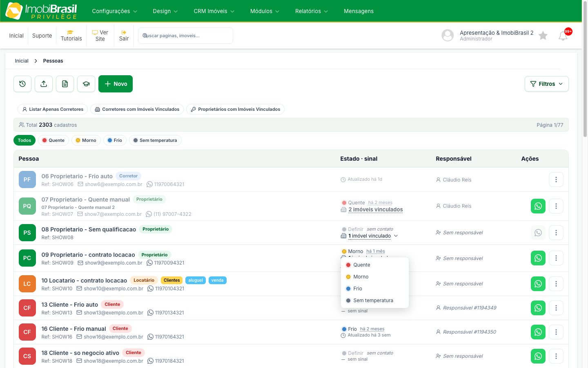Choose Frio in temperature popup menu
588x368 pixels.
coord(375,289)
